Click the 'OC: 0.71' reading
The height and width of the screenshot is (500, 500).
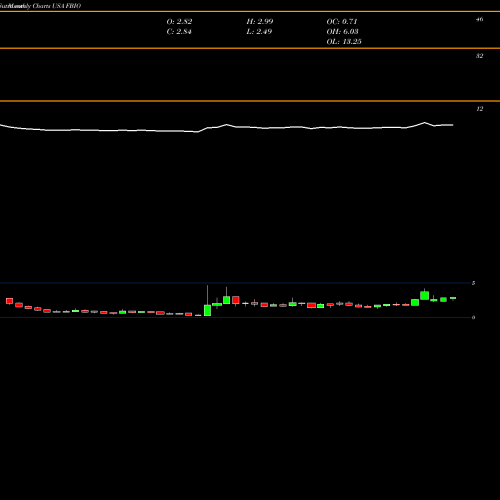[342, 21]
